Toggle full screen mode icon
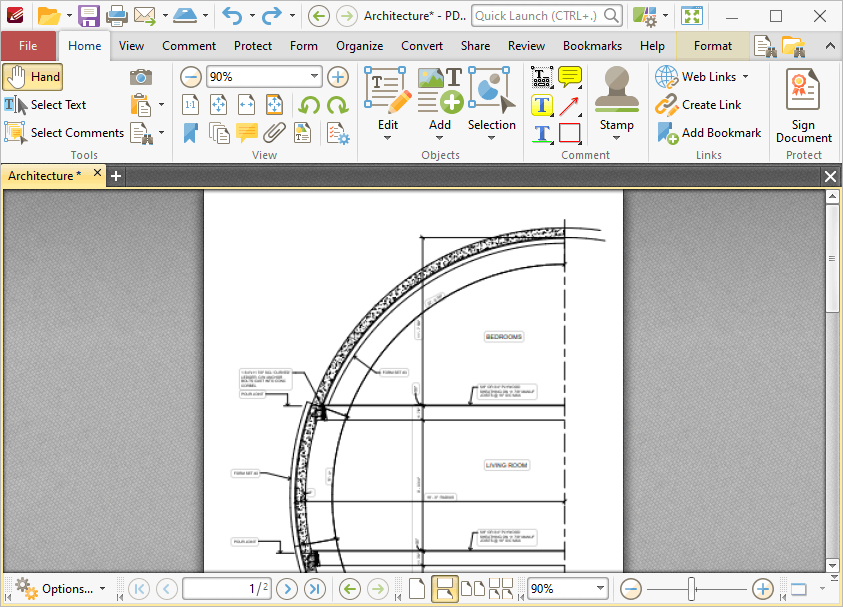The image size is (843, 607). click(692, 16)
